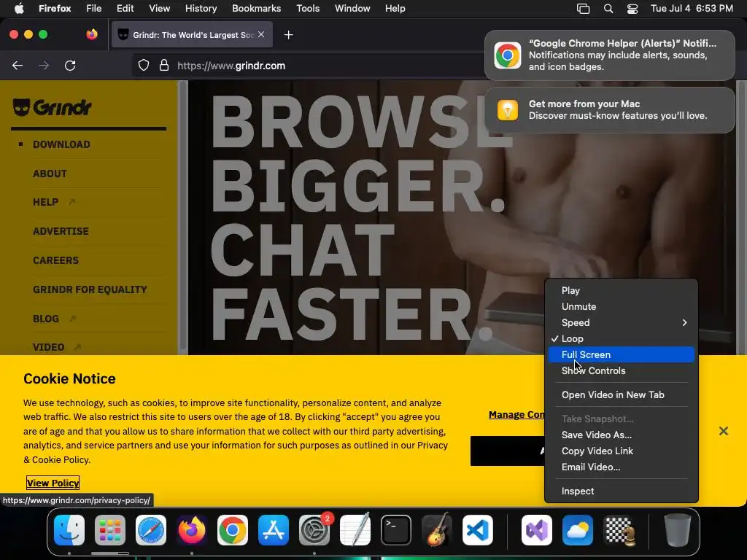Open the CAREERS link
The width and height of the screenshot is (747, 560).
point(55,260)
